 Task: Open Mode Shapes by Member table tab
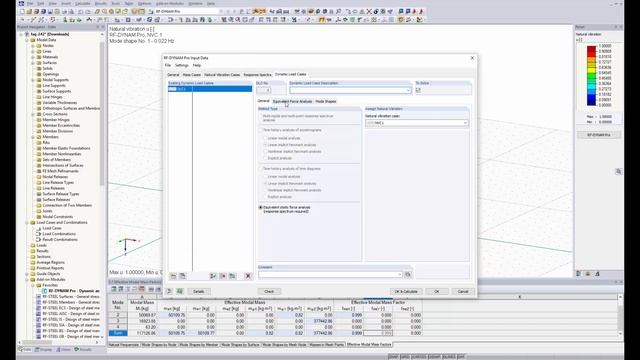(199, 345)
